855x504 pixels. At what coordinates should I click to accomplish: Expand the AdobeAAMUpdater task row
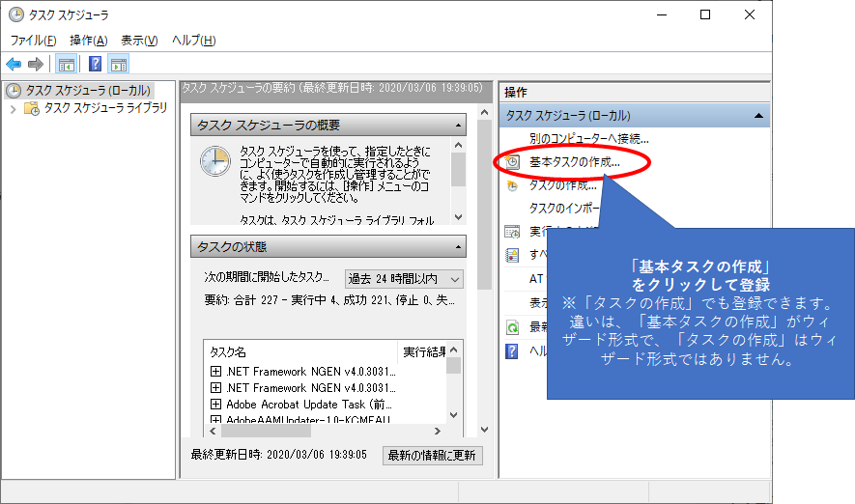point(216,420)
